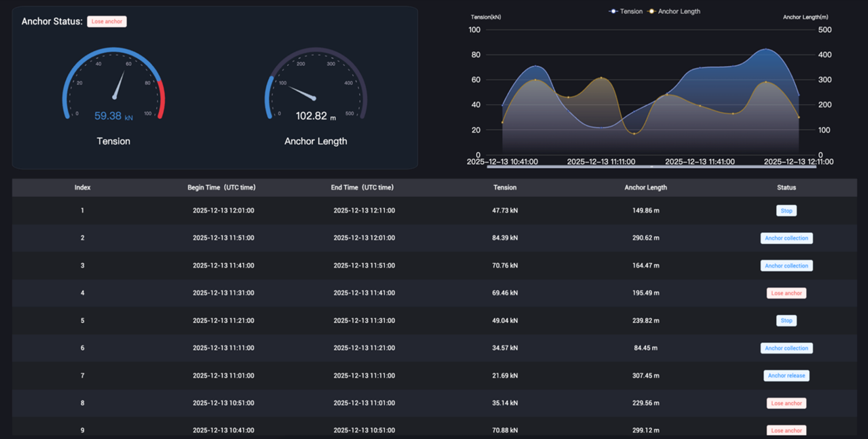Click Lose anchor tag in row 8
This screenshot has width=868, height=439.
(x=786, y=403)
